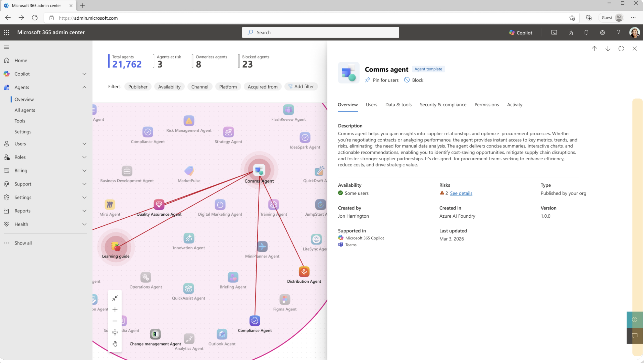The width and height of the screenshot is (644, 363).
Task: Click the help question mark icon
Action: [618, 32]
